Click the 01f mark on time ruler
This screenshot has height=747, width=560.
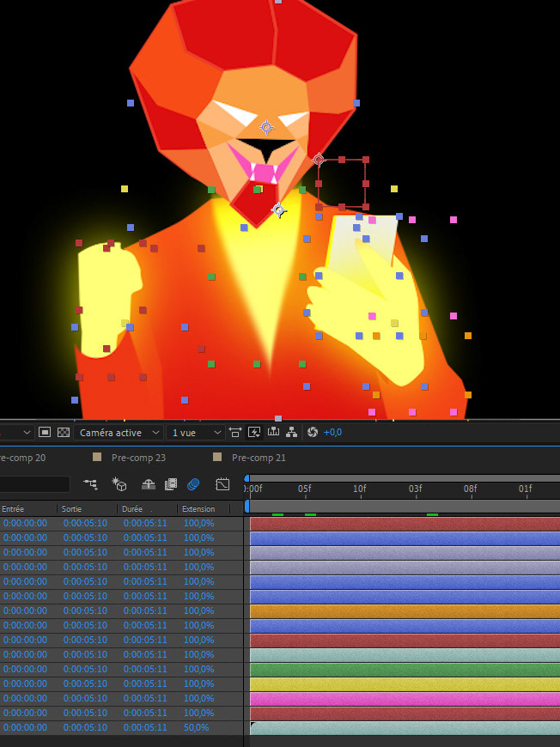525,489
